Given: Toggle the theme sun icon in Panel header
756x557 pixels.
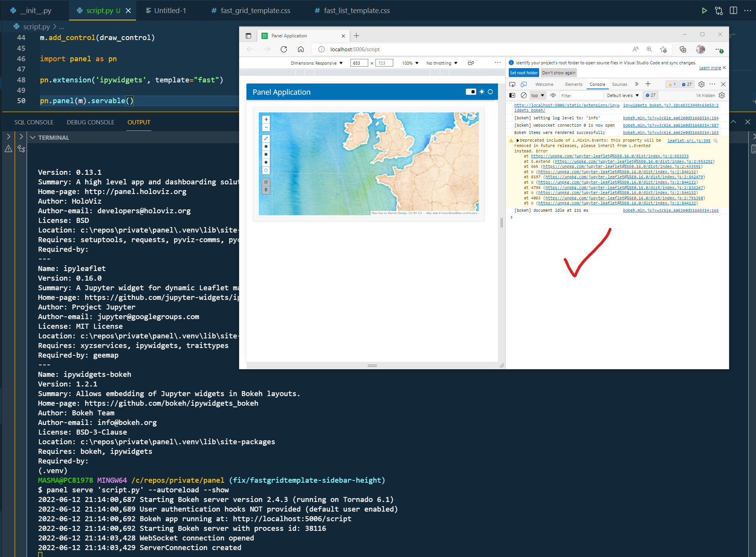Looking at the screenshot, I should click(x=481, y=92).
